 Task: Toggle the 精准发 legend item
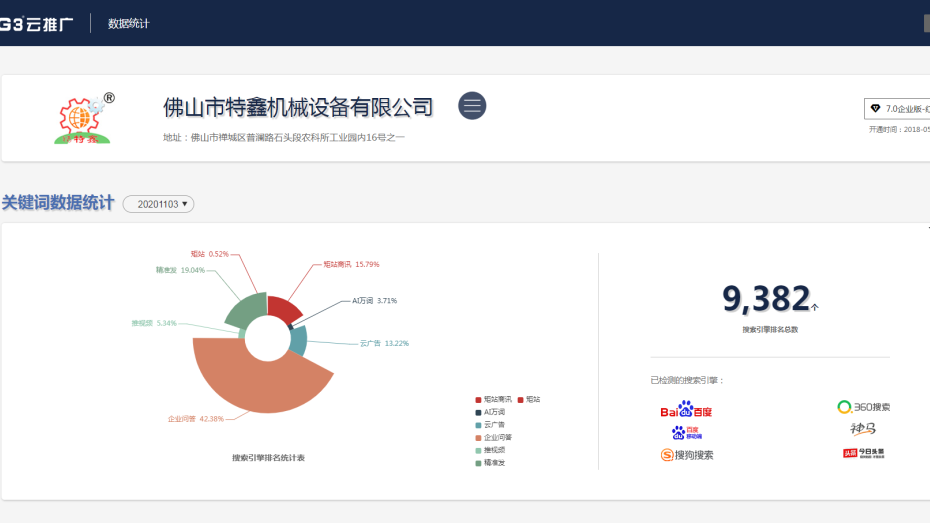coord(493,462)
